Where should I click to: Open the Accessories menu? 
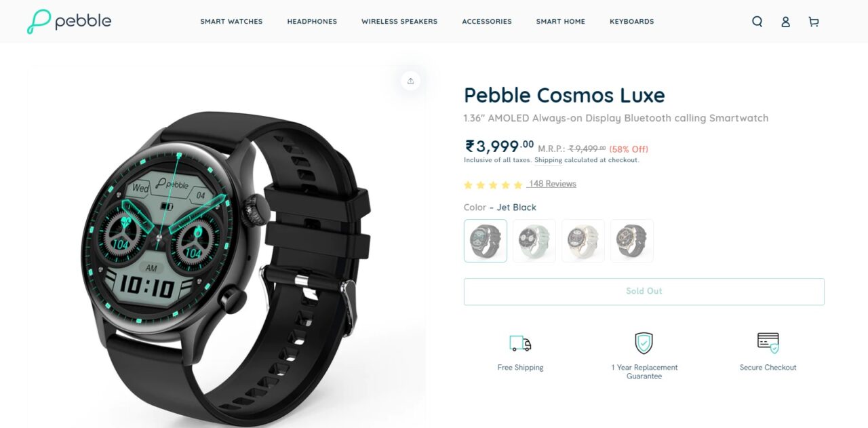click(487, 22)
